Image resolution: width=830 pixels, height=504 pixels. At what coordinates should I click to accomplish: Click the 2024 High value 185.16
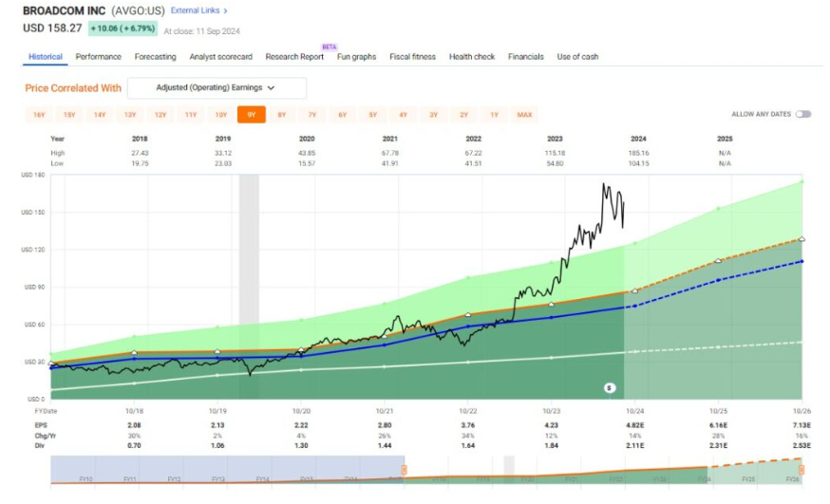pos(638,153)
